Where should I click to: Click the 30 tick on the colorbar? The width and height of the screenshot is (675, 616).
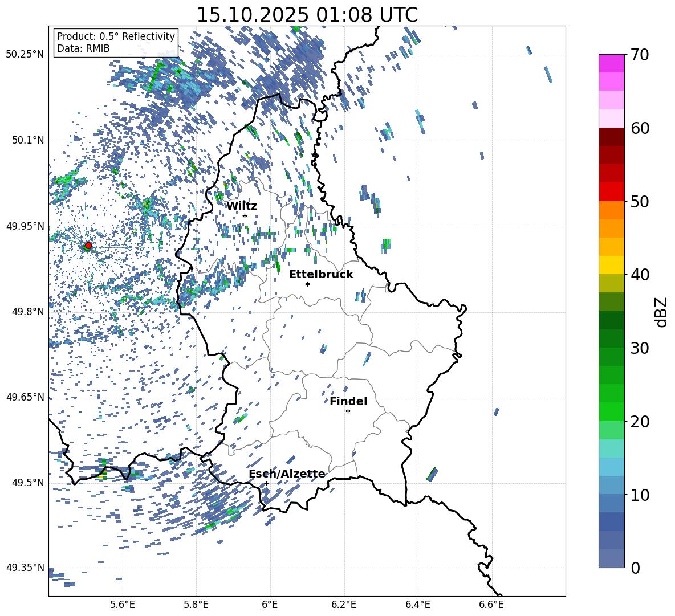pos(640,348)
